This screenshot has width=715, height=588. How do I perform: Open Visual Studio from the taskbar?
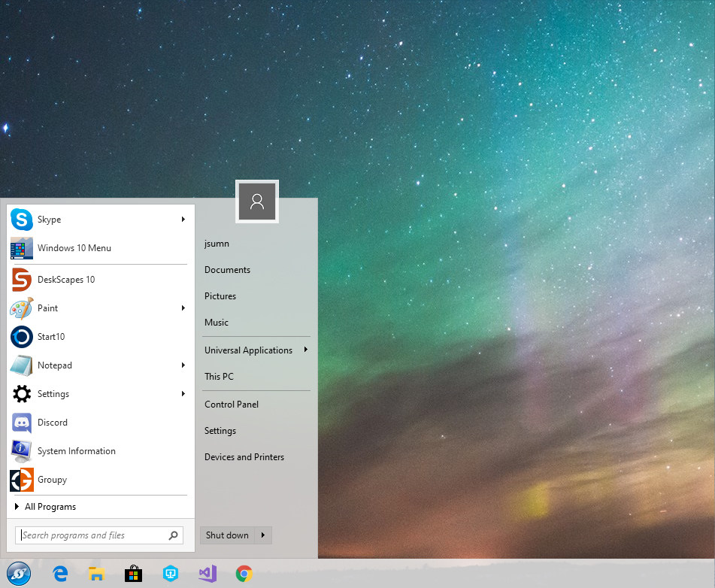click(x=208, y=574)
